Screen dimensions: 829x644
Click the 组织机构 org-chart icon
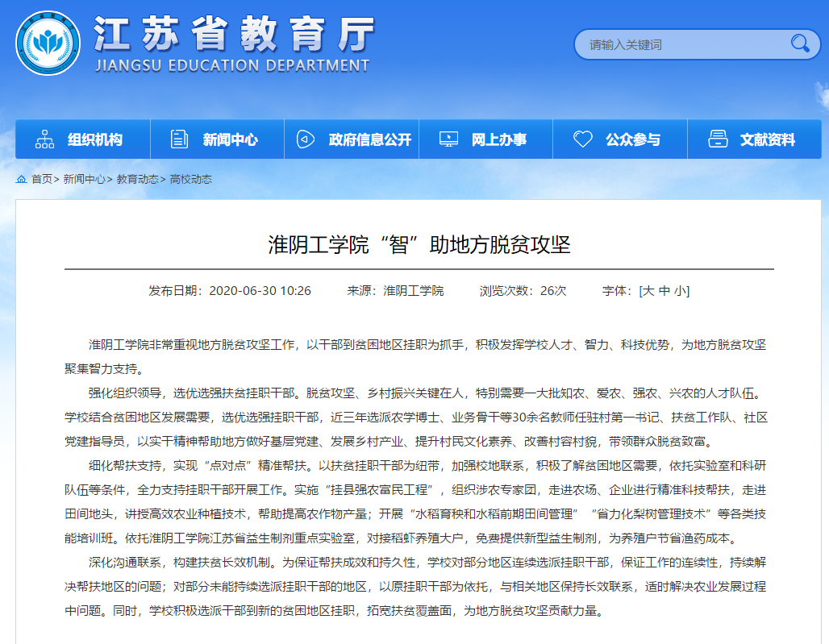pos(45,139)
